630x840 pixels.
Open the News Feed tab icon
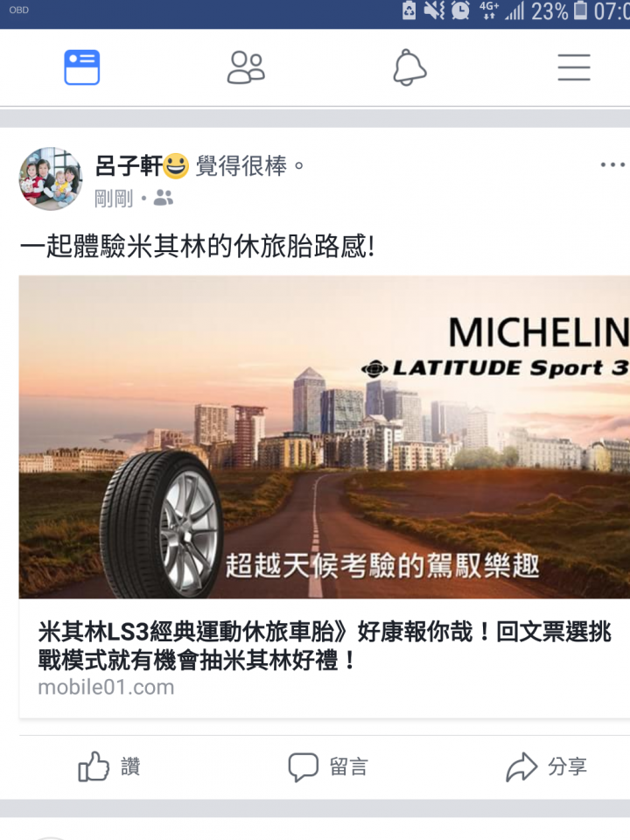(82, 67)
